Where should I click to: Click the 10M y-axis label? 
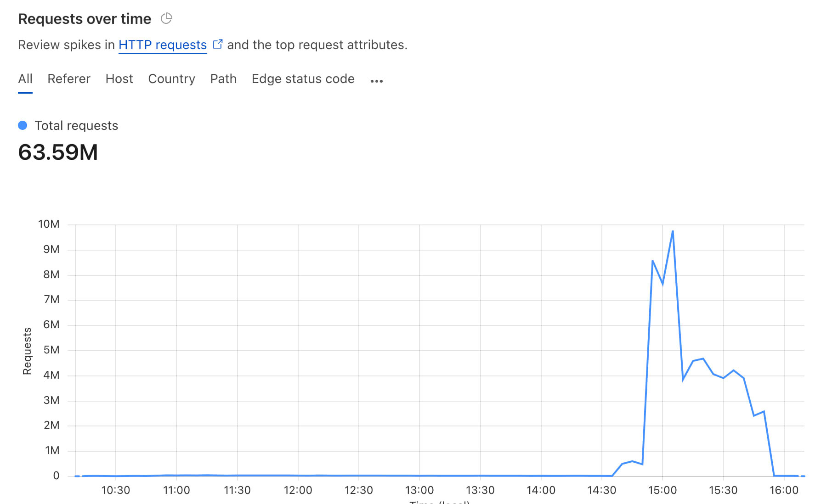coord(49,224)
